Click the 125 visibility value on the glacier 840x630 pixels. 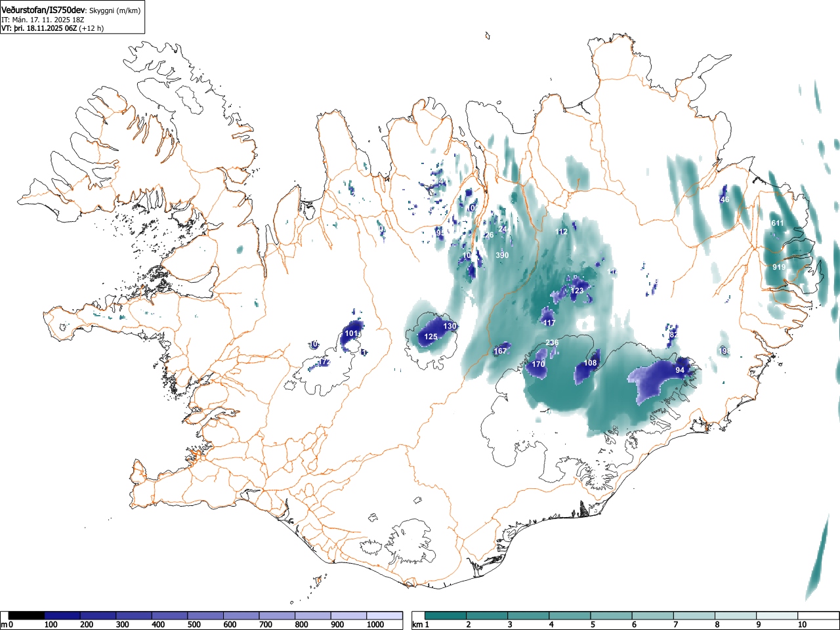430,337
